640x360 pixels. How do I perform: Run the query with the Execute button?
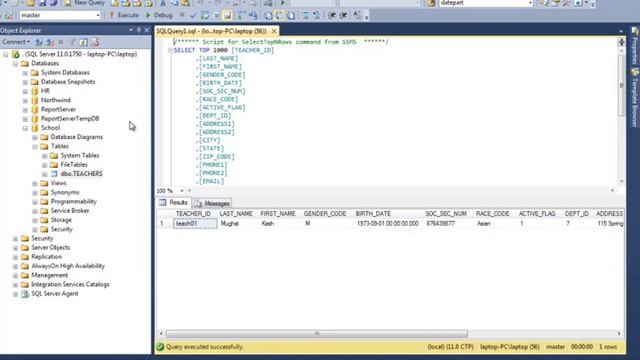click(124, 15)
